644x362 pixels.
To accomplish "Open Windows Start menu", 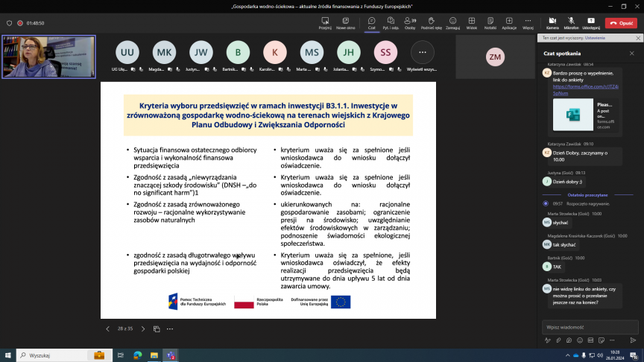I will tap(7, 355).
